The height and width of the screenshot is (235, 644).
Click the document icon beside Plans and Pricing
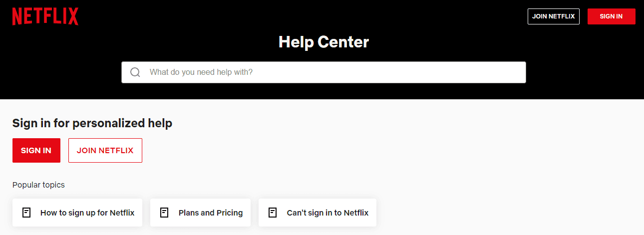[x=164, y=213]
